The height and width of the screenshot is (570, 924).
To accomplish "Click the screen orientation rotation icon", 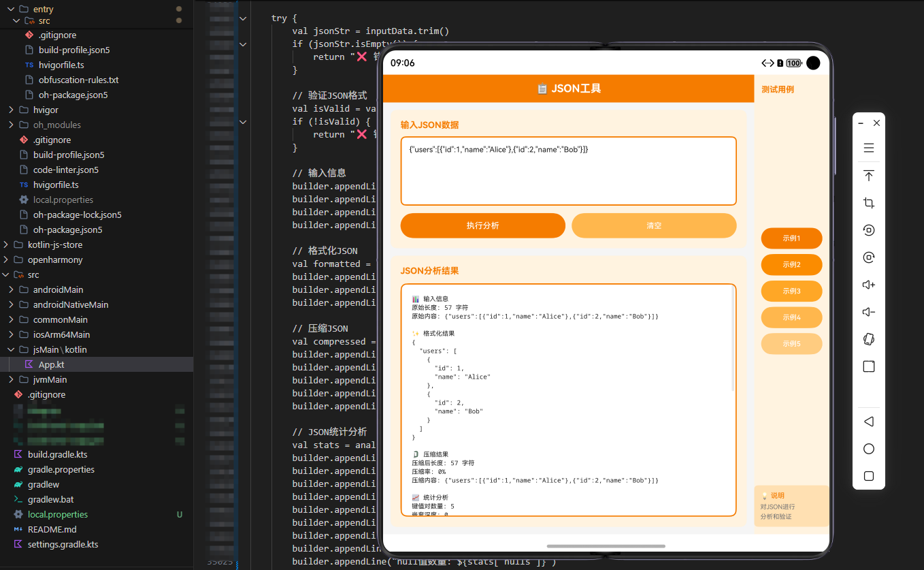I will pyautogui.click(x=868, y=257).
